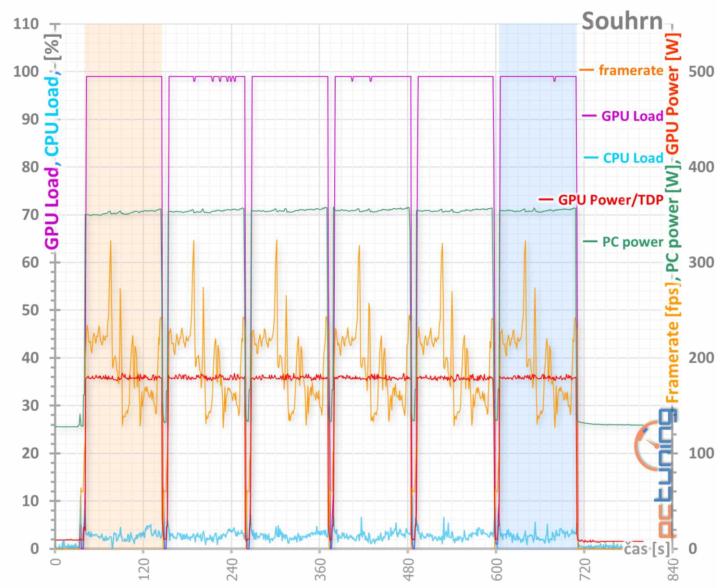Click the right axis value 400
The image size is (717, 588).
701,167
